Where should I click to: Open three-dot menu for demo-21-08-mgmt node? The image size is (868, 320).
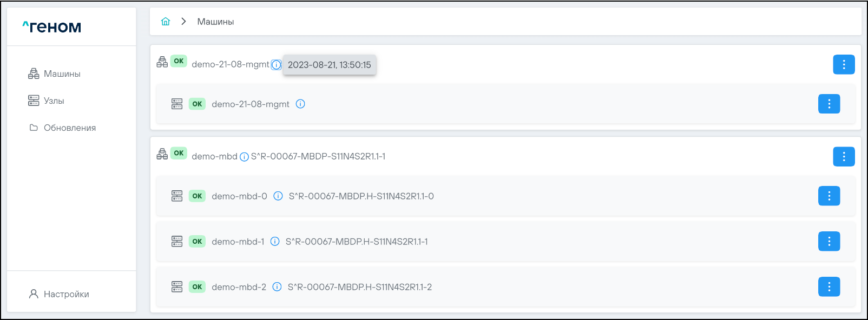828,104
